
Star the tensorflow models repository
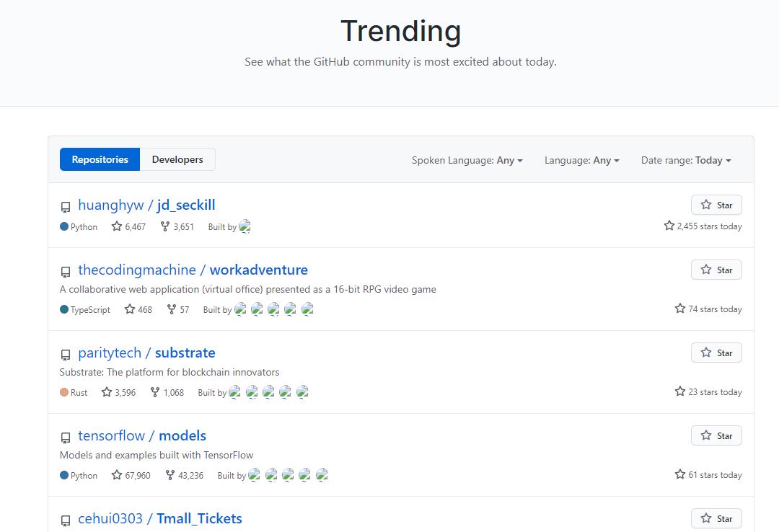pos(716,435)
